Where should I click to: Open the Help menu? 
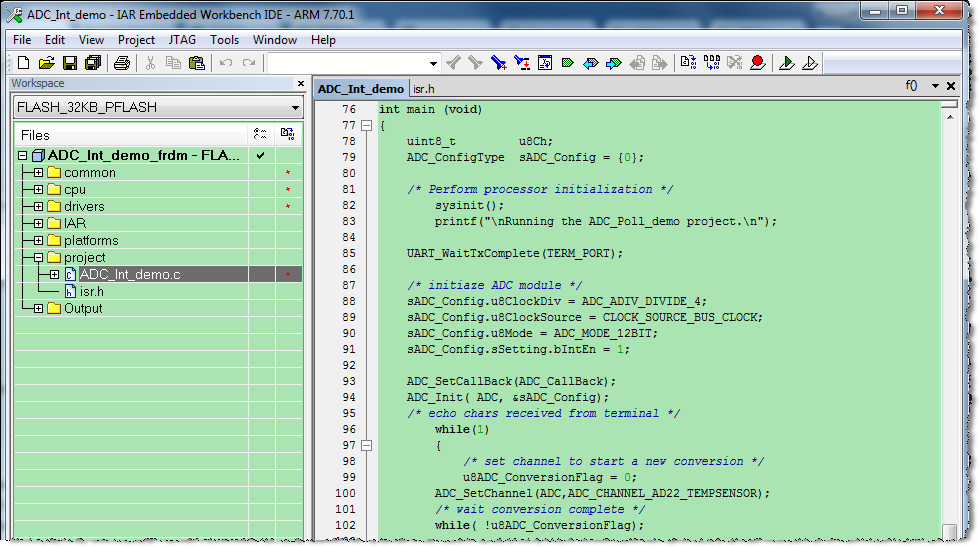point(323,40)
